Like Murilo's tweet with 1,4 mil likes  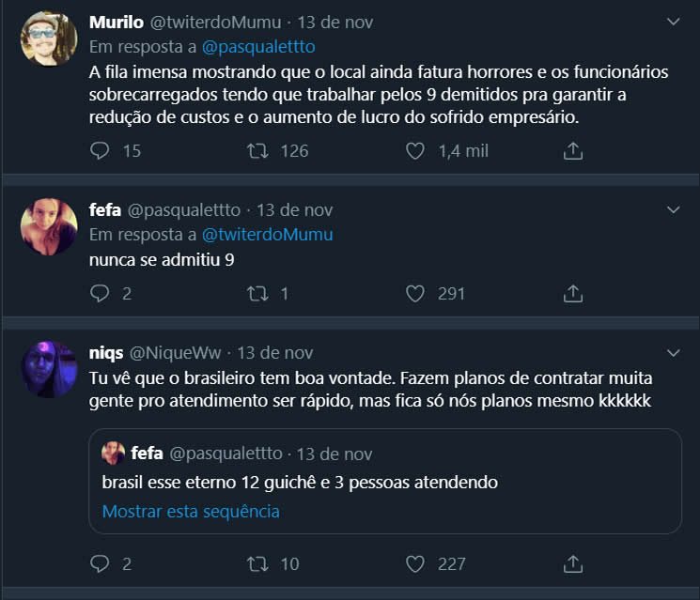(x=416, y=150)
